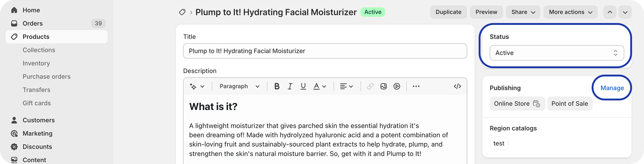Toggle underline formatting
Screen dimensions: 644x164
click(x=303, y=86)
